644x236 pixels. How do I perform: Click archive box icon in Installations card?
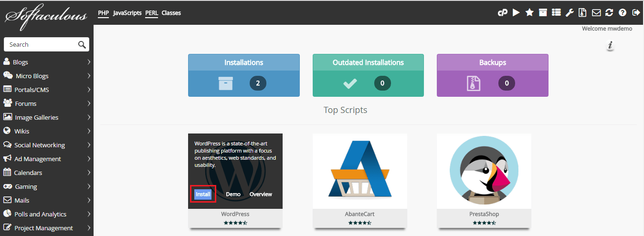(225, 83)
